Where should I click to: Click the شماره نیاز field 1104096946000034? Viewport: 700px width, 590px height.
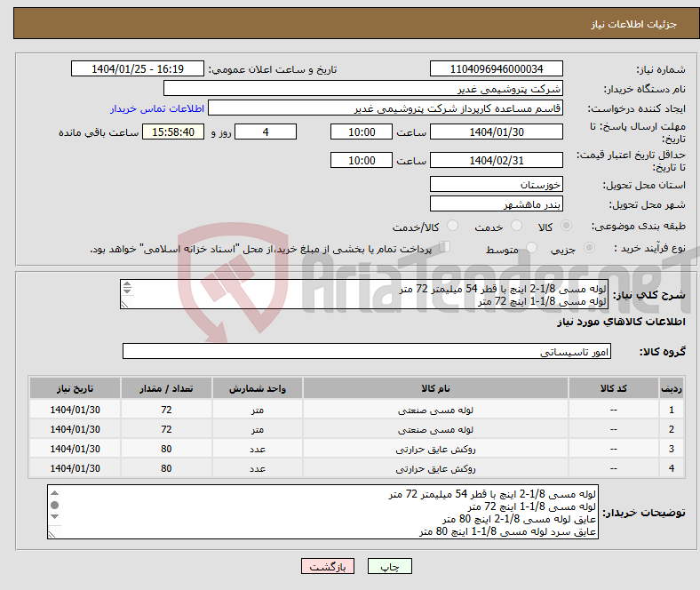point(496,68)
